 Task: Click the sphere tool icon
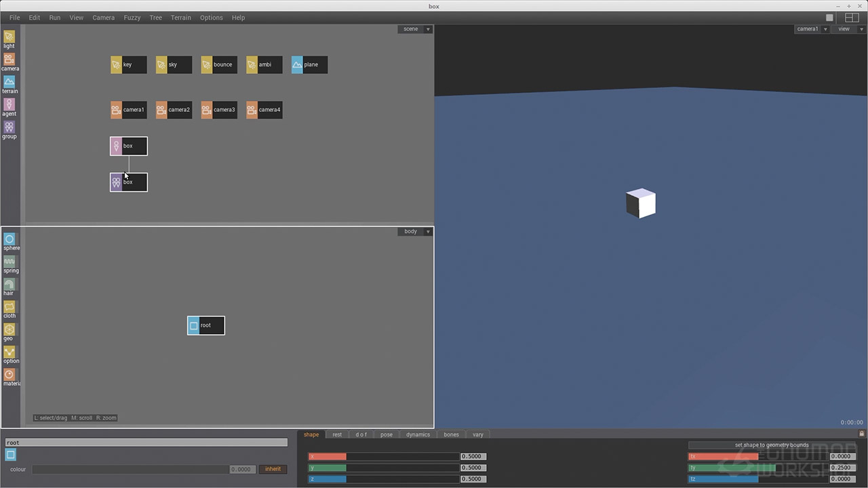9,239
